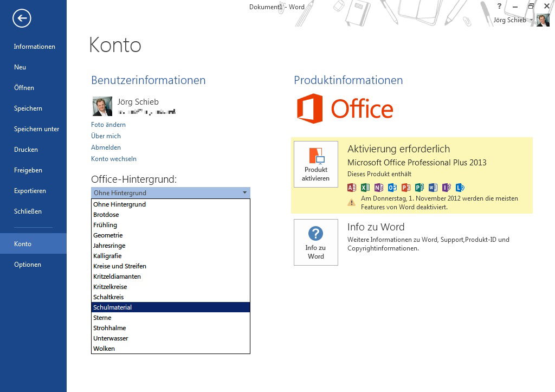555x392 pixels.
Task: Click the Über mich link
Action: (106, 136)
